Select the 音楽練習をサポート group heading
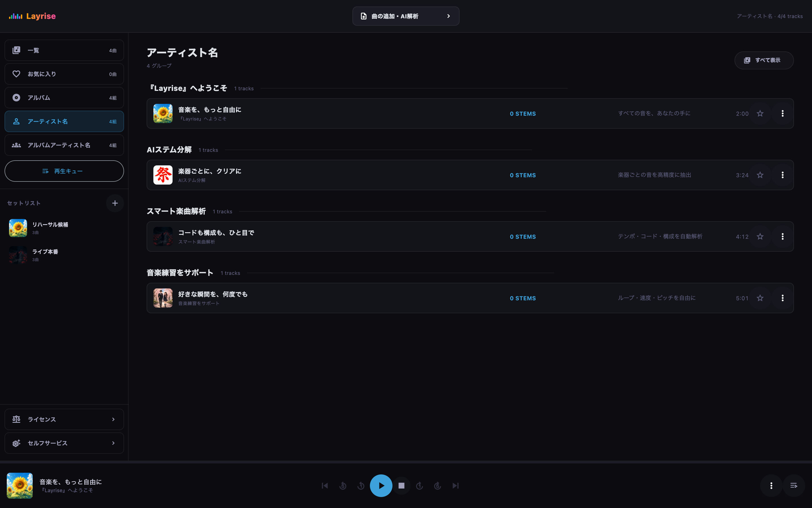This screenshot has width=812, height=508. [x=180, y=273]
